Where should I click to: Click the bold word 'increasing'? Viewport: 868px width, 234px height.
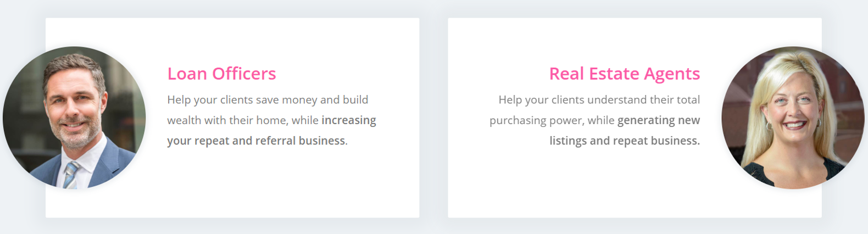[x=349, y=120]
